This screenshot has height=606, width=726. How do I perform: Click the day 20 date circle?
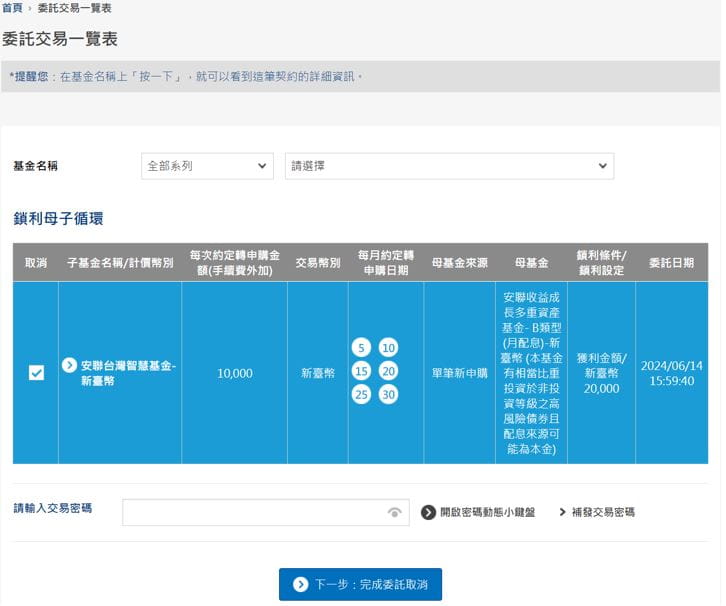click(388, 371)
